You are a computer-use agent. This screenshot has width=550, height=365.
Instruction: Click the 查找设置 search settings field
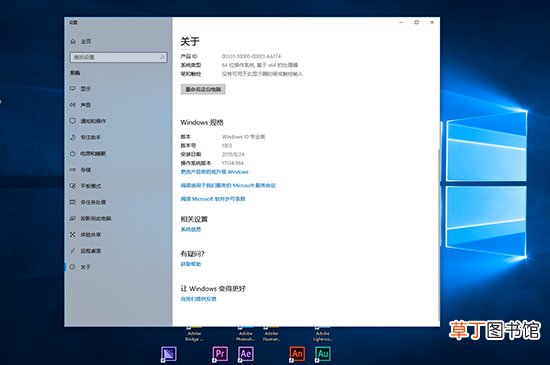(x=119, y=57)
